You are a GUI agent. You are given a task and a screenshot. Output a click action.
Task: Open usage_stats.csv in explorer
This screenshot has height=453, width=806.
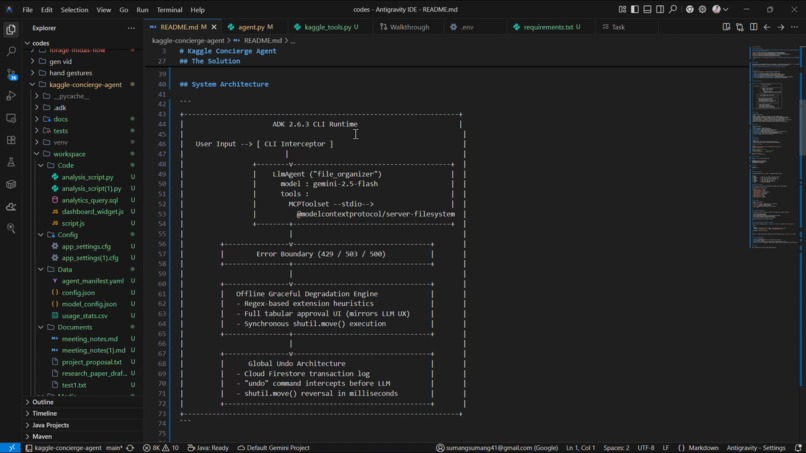click(x=84, y=316)
